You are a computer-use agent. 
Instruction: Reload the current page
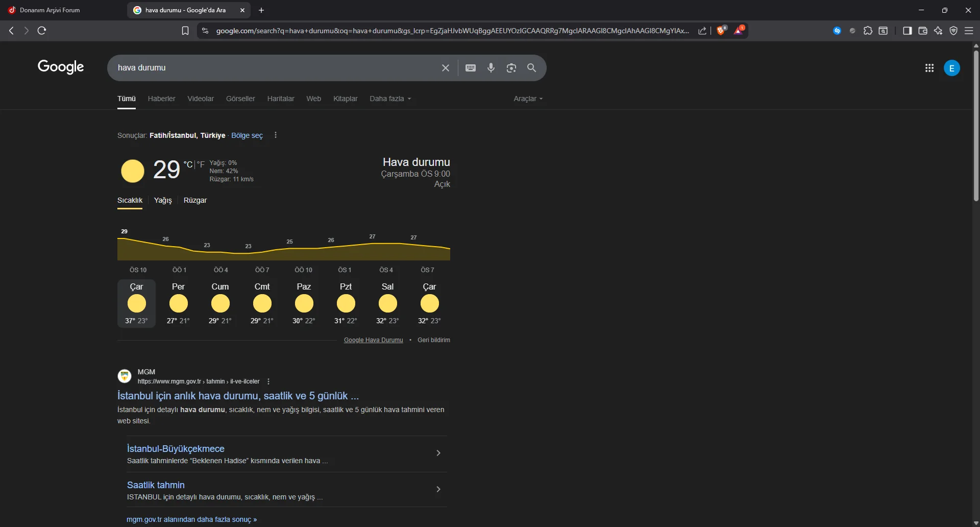click(x=42, y=31)
